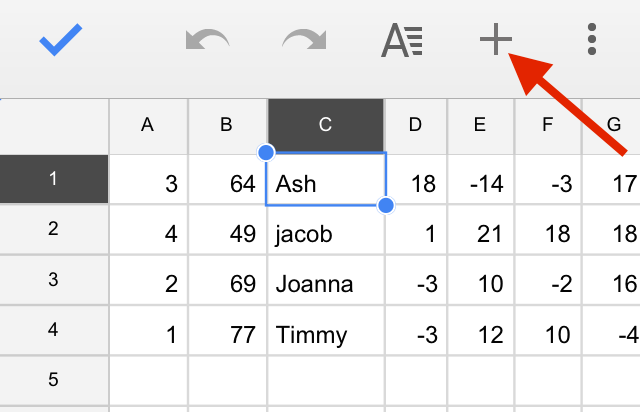Image resolution: width=640 pixels, height=412 pixels.
Task: Select row 3 header
Action: [54, 280]
